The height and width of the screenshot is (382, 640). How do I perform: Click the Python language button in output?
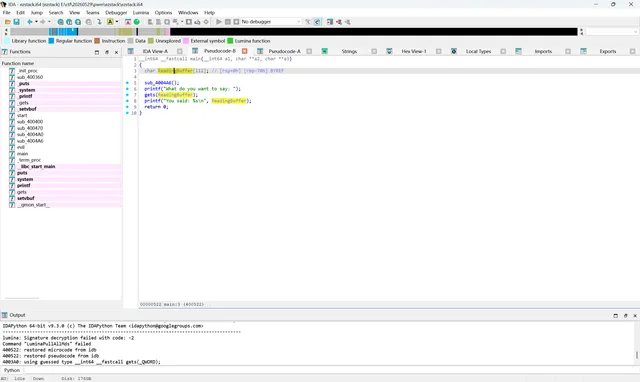[12, 370]
